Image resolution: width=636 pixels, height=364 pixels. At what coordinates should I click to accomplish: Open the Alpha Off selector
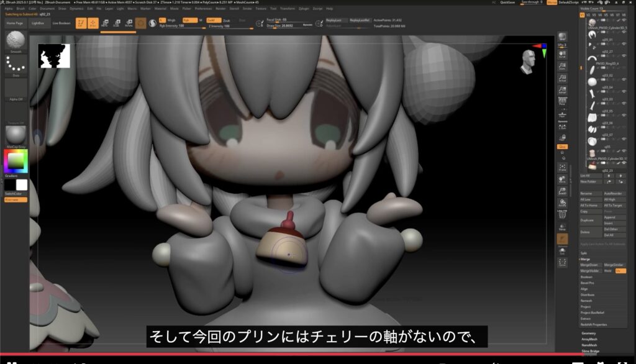16,89
